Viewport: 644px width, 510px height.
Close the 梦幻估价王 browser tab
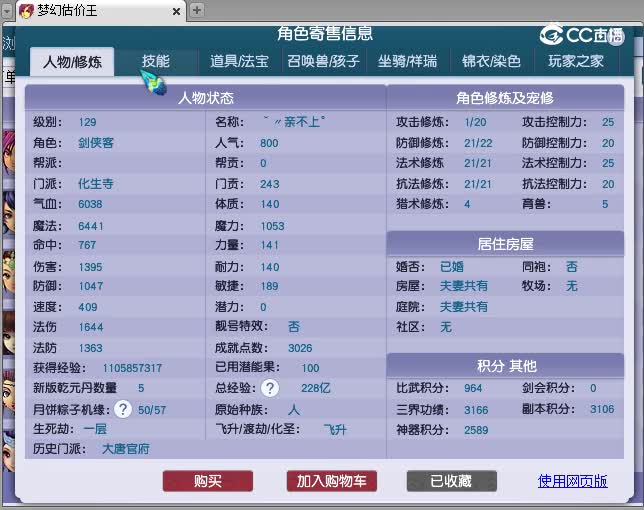(176, 11)
